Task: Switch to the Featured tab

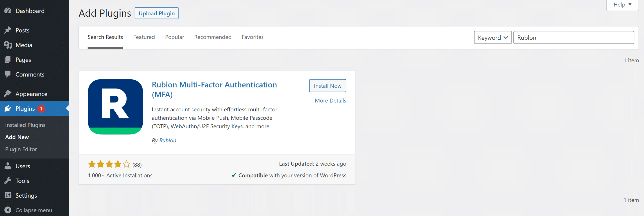Action: (x=144, y=37)
